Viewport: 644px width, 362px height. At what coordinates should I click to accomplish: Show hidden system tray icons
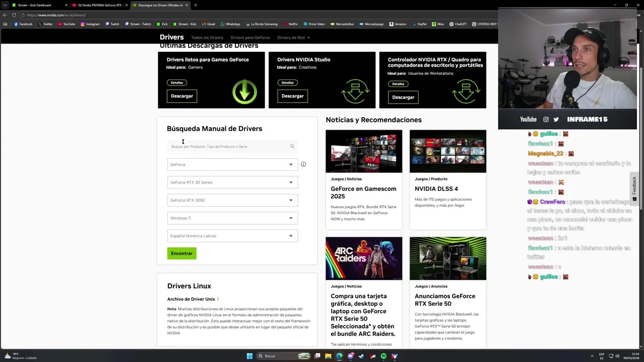coord(592,356)
